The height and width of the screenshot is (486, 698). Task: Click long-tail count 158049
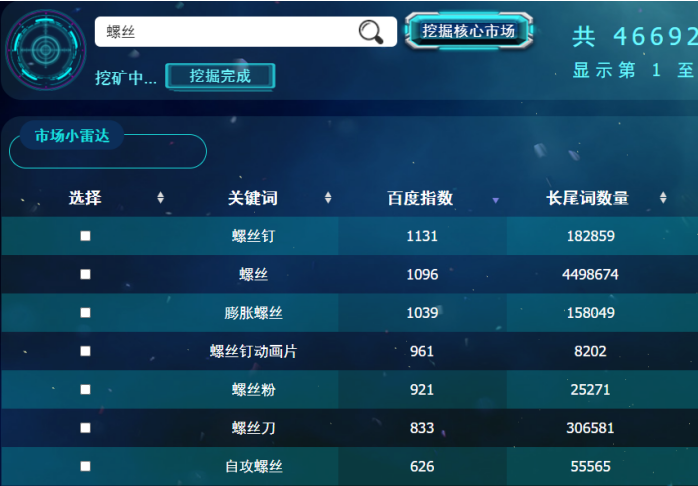click(590, 313)
